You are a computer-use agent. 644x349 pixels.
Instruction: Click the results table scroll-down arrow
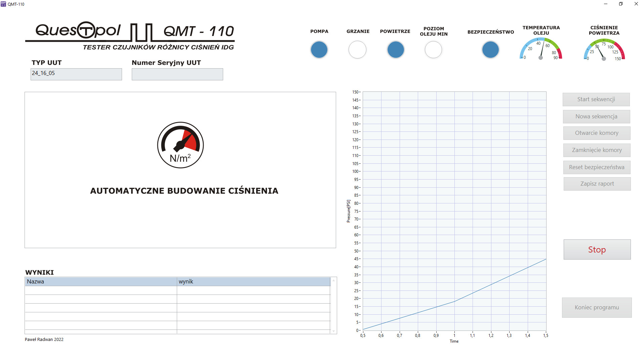tap(334, 331)
